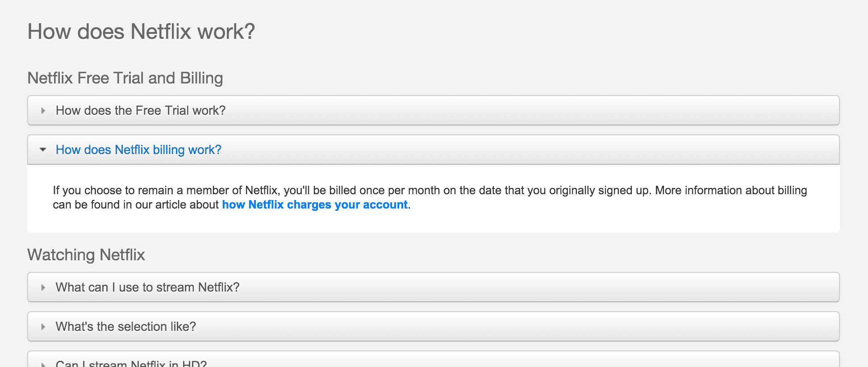
Task: Open "What's the selection like?" label
Action: [125, 327]
